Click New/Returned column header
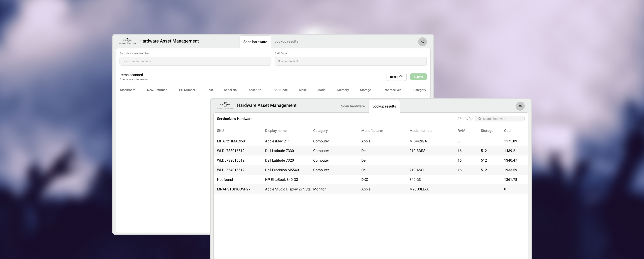The width and height of the screenshot is (644, 259). 157,90
